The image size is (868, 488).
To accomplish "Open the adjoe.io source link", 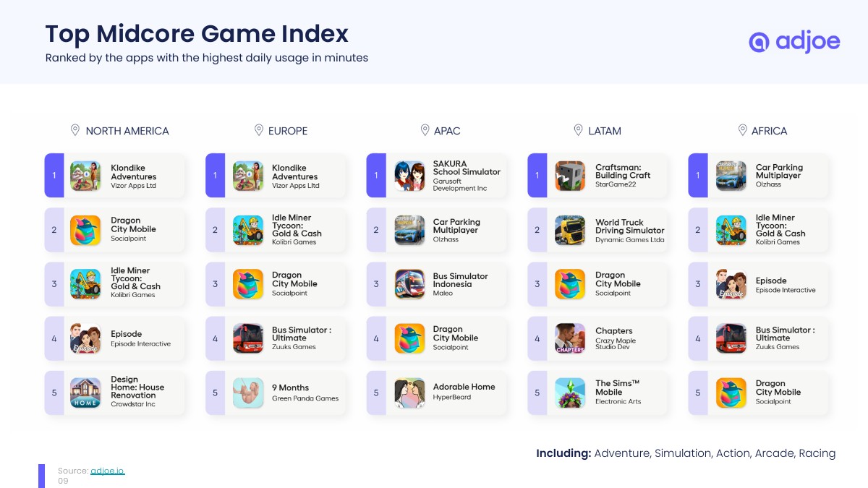I will [107, 471].
